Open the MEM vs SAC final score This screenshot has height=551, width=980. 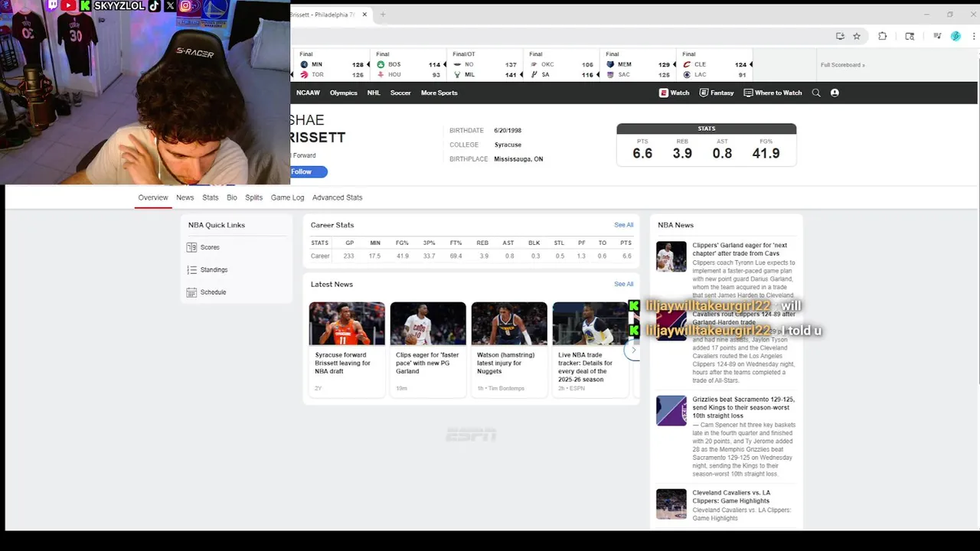(x=638, y=65)
